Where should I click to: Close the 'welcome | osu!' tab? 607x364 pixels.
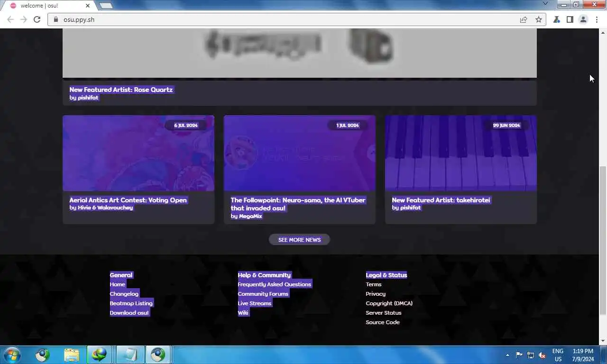pos(88,6)
